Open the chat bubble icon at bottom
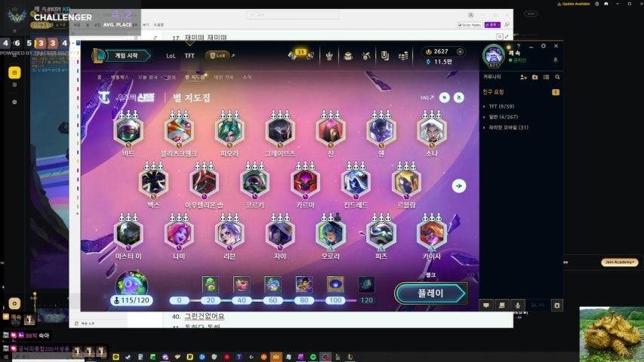 coord(486,305)
